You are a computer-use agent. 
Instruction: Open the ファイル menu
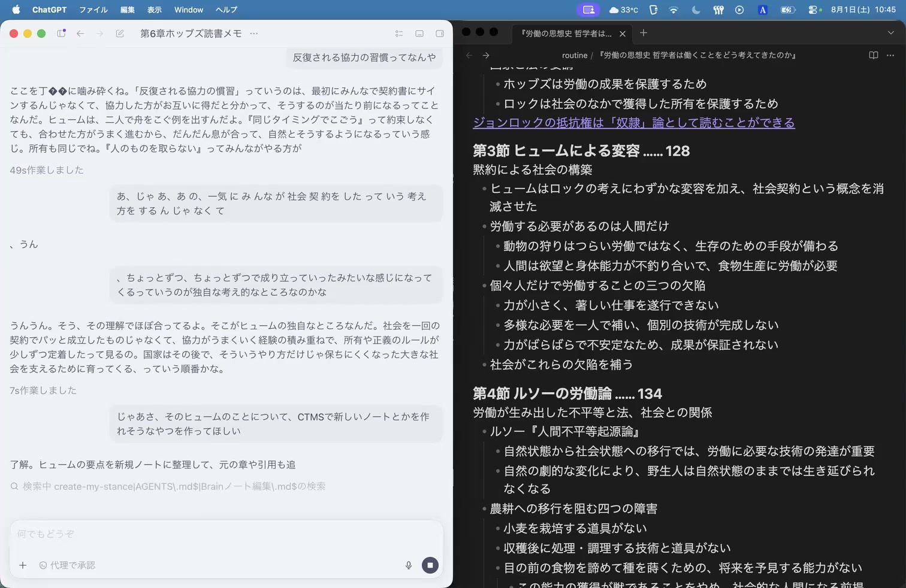point(93,10)
